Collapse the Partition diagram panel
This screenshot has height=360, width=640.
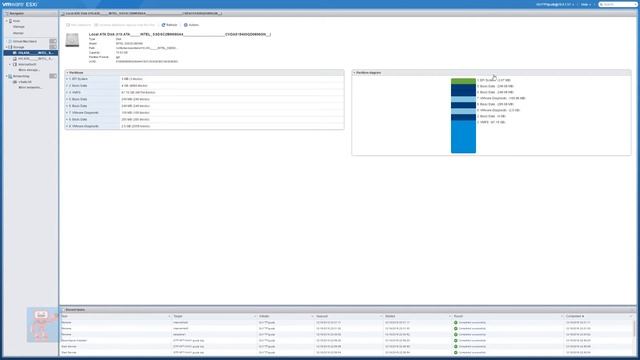tap(354, 73)
